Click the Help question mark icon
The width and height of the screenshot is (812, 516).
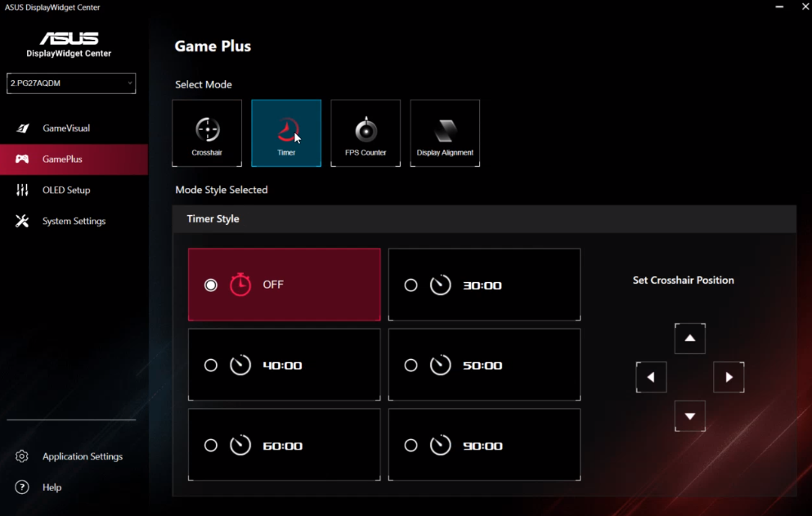[x=22, y=487]
